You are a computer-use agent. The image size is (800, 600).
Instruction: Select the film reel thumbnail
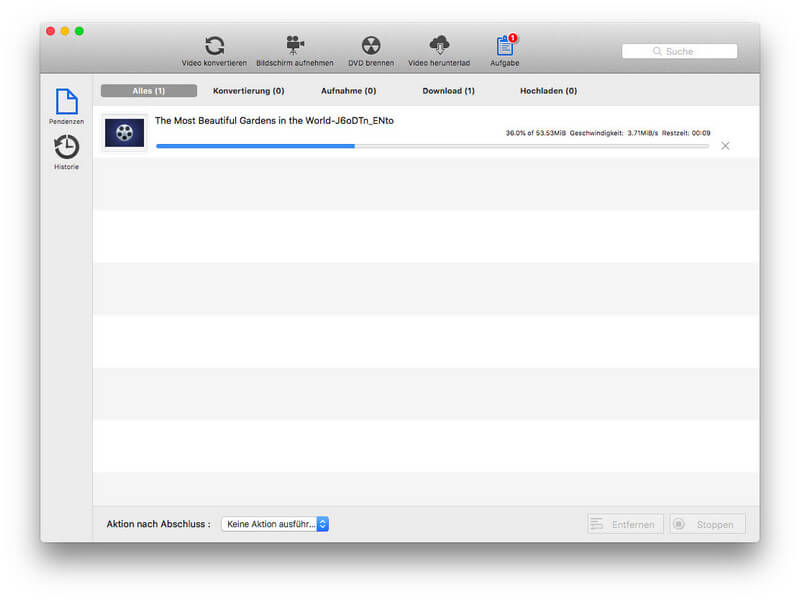tap(124, 133)
